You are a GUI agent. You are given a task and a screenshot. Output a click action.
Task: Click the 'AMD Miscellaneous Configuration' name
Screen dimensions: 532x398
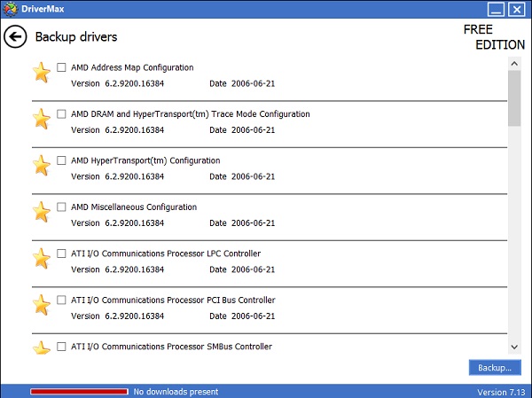(134, 207)
